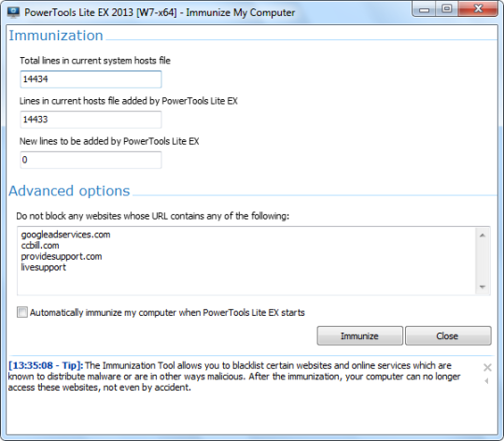
Task: Click the Immunization section heading
Action: coord(56,36)
